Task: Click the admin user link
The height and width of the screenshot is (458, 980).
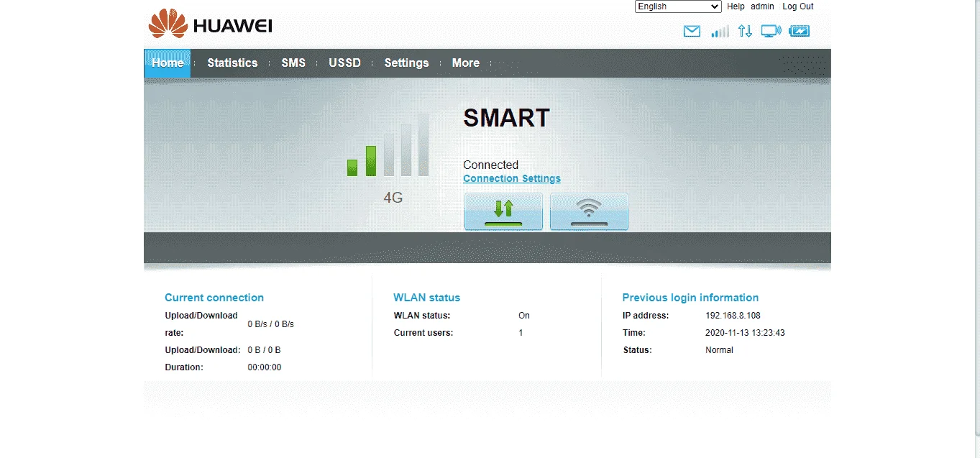Action: [x=762, y=6]
